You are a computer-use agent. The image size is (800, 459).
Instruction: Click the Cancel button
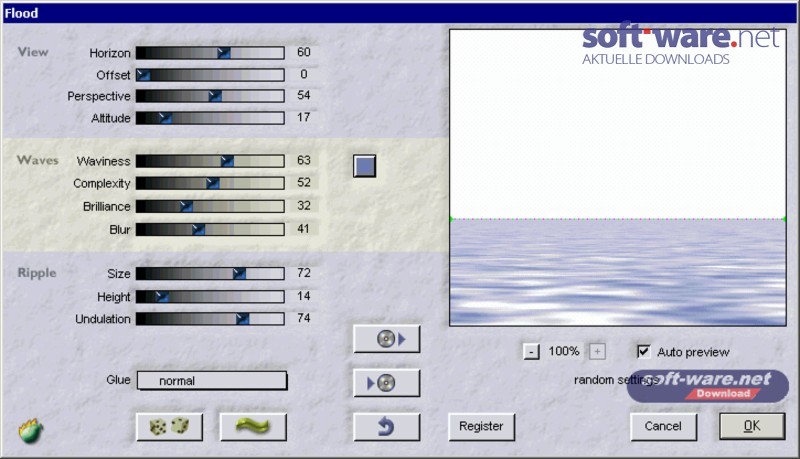[663, 426]
